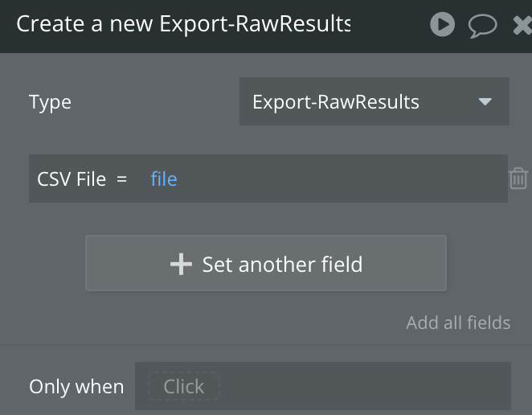532x415 pixels.
Task: Click the plus icon beside Set another field
Action: (x=181, y=264)
